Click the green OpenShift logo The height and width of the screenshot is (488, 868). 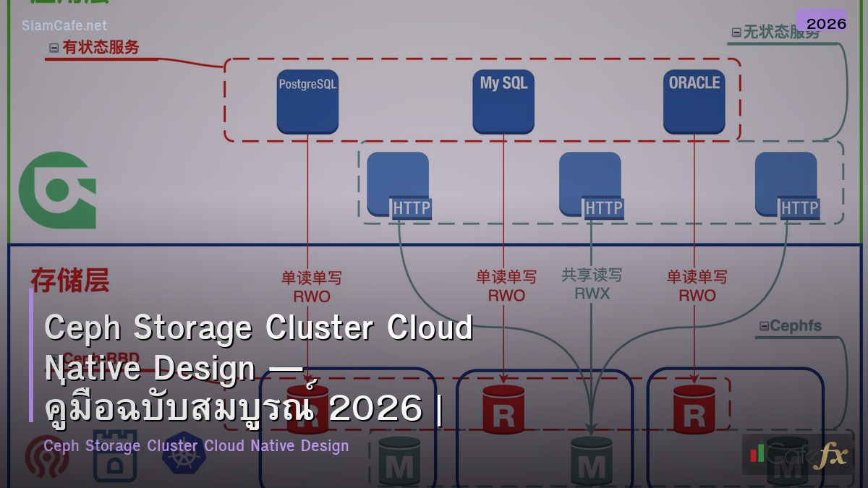(x=56, y=189)
